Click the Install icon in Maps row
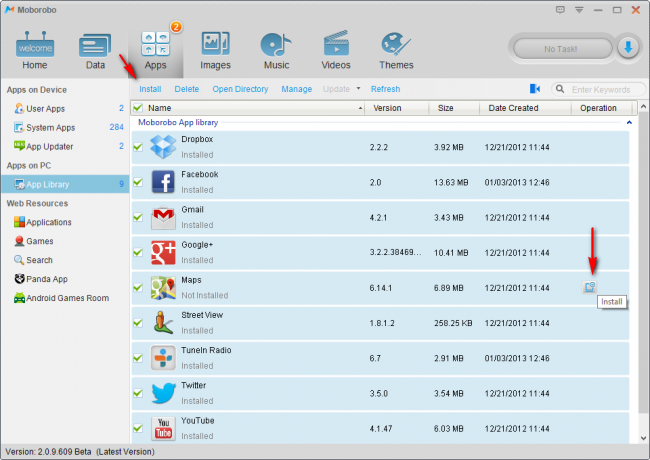This screenshot has height=460, width=650. (590, 288)
